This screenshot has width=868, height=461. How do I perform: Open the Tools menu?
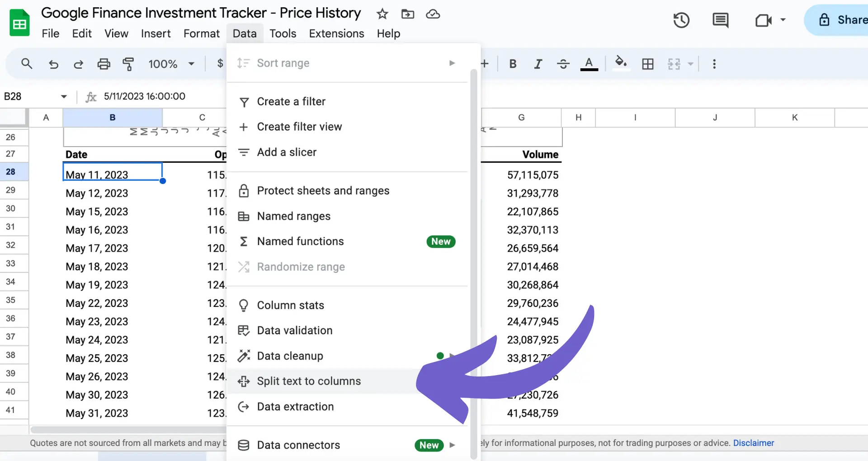[x=283, y=33]
